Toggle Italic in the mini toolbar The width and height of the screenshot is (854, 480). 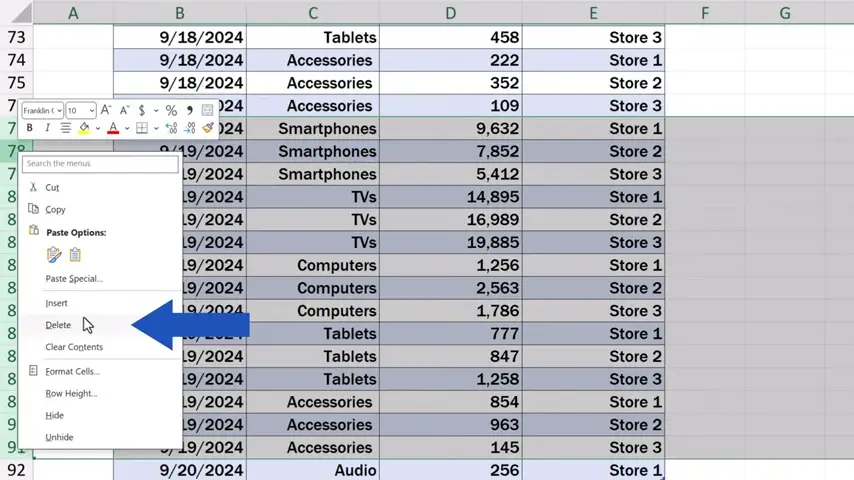tap(48, 128)
